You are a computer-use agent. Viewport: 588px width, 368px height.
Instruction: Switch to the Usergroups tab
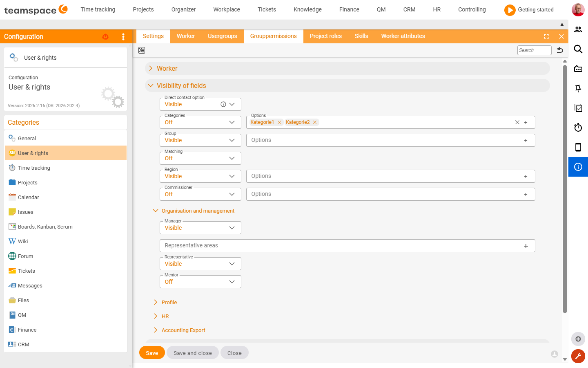(223, 36)
